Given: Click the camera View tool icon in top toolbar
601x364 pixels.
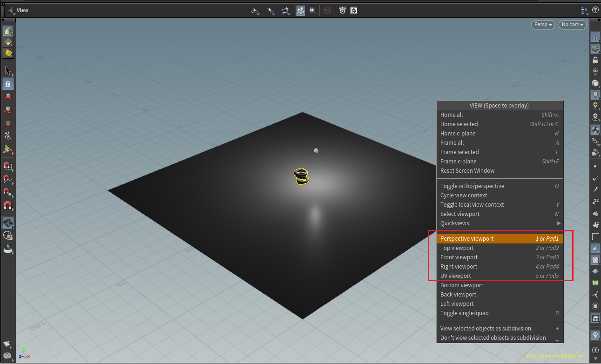Looking at the screenshot, I should (x=301, y=10).
